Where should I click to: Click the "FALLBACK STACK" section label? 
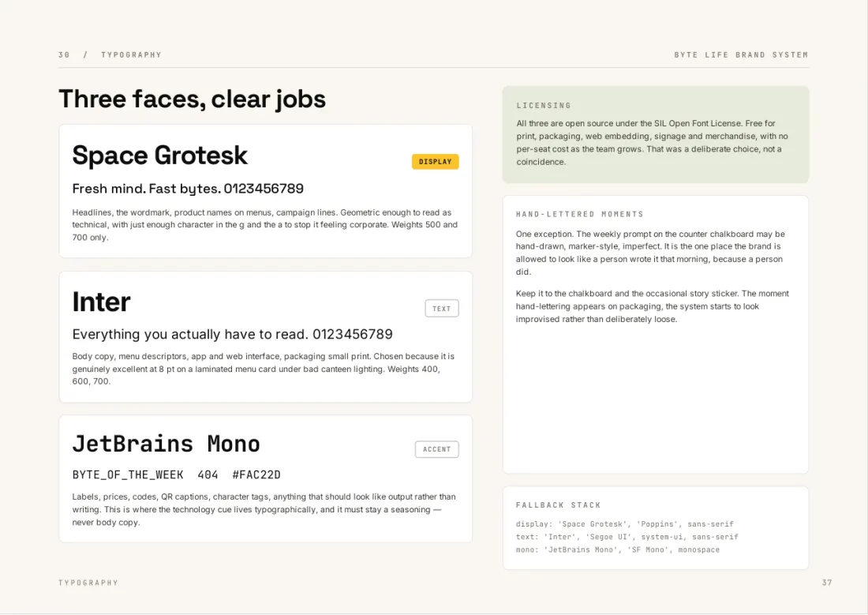pyautogui.click(x=558, y=505)
